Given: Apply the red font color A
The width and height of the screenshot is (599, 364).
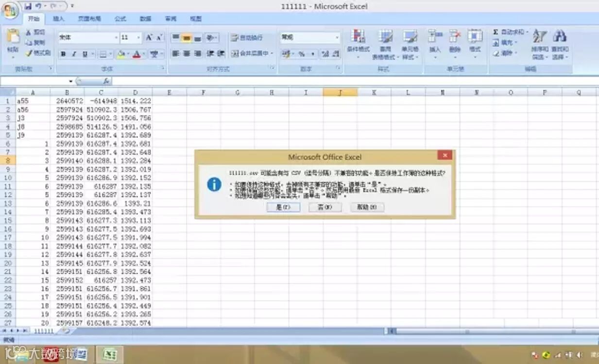Looking at the screenshot, I should pos(137,54).
